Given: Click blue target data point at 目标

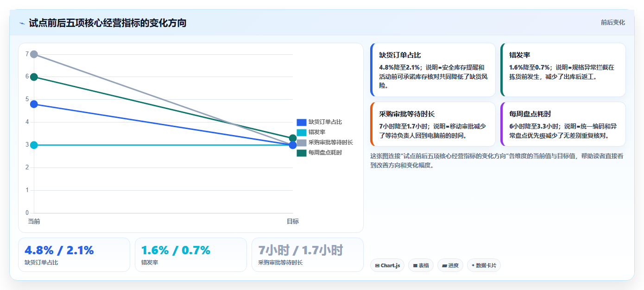Looking at the screenshot, I should click(293, 145).
